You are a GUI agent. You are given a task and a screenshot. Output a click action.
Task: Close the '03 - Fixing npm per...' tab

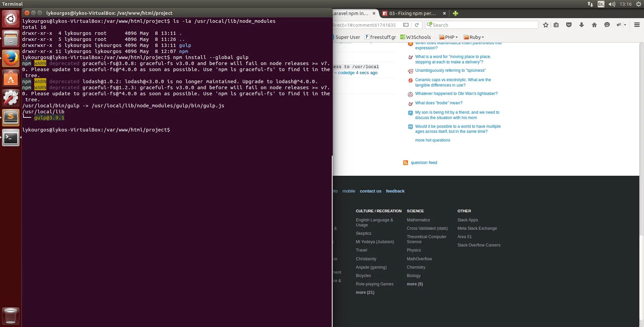pyautogui.click(x=444, y=13)
